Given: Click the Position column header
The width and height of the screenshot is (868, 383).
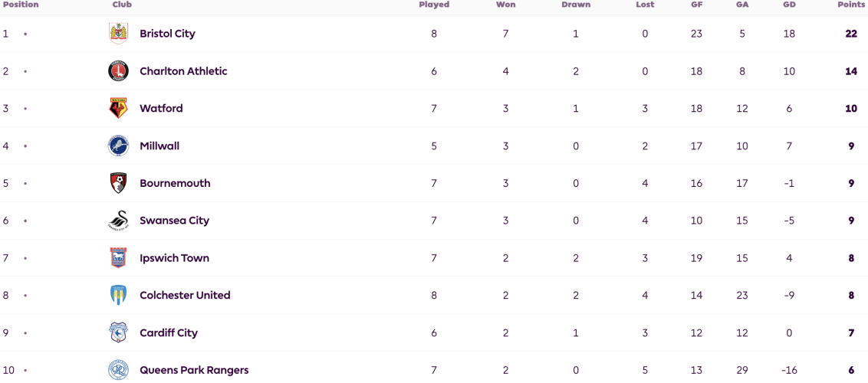Looking at the screenshot, I should click(21, 5).
